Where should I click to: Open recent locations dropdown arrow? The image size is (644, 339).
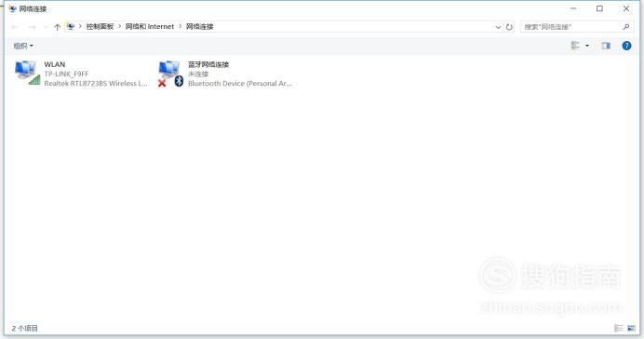pyautogui.click(x=46, y=28)
